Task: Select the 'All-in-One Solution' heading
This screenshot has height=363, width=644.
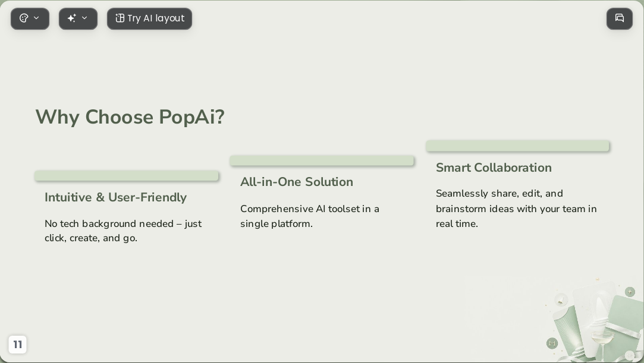Action: click(x=297, y=182)
